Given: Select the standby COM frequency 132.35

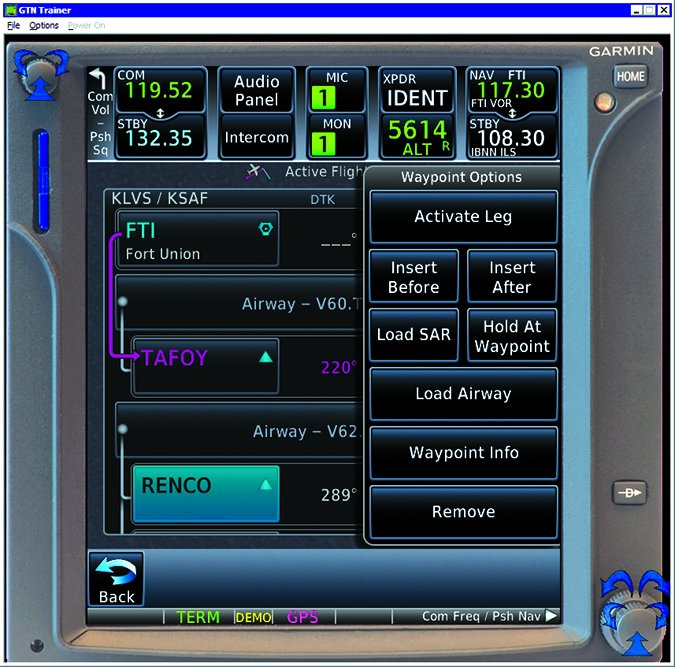Looking at the screenshot, I should click(160, 137).
